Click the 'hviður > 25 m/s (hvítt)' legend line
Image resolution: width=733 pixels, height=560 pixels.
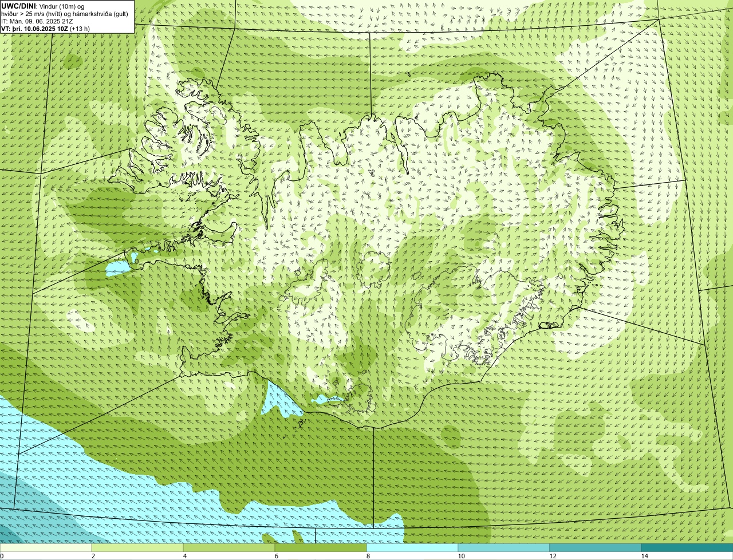pos(35,13)
